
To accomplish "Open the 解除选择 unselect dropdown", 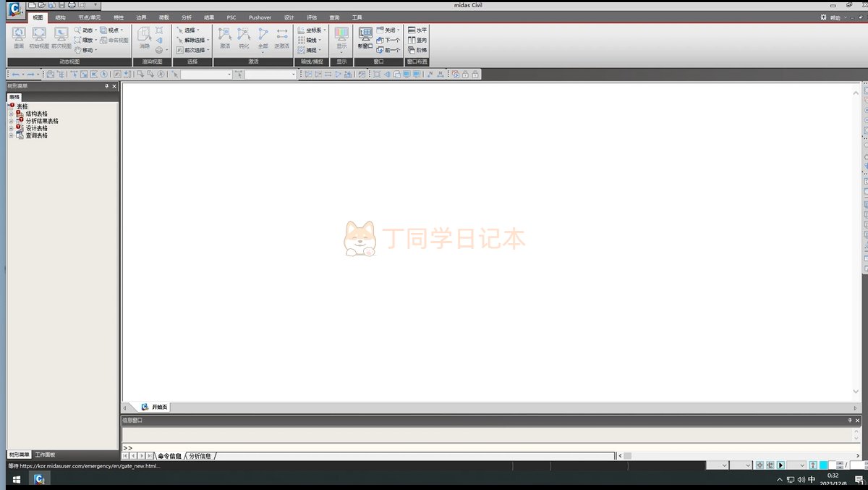I will (x=193, y=41).
